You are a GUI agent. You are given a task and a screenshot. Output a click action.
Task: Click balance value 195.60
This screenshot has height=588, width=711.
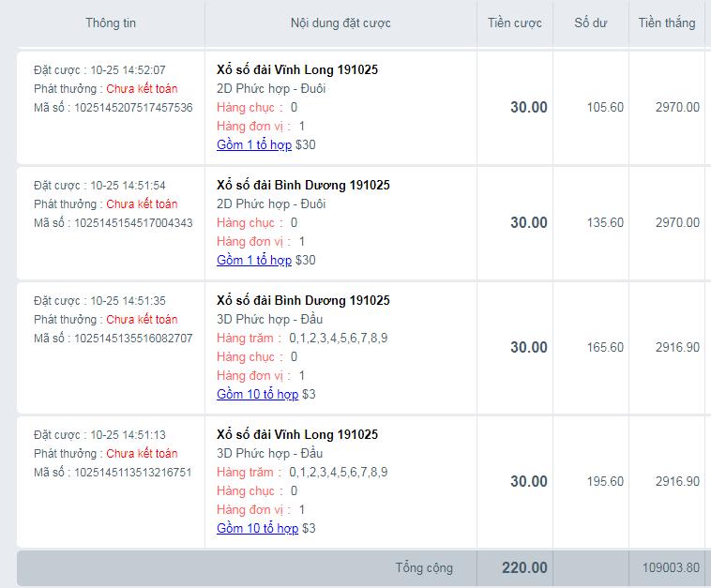pyautogui.click(x=605, y=481)
